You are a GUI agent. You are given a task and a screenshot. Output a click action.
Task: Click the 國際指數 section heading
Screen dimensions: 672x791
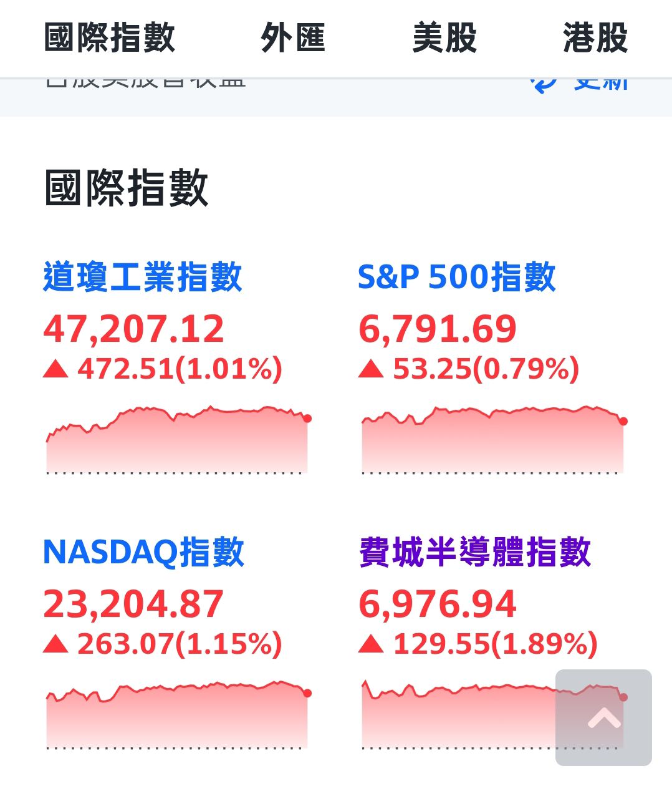[127, 188]
